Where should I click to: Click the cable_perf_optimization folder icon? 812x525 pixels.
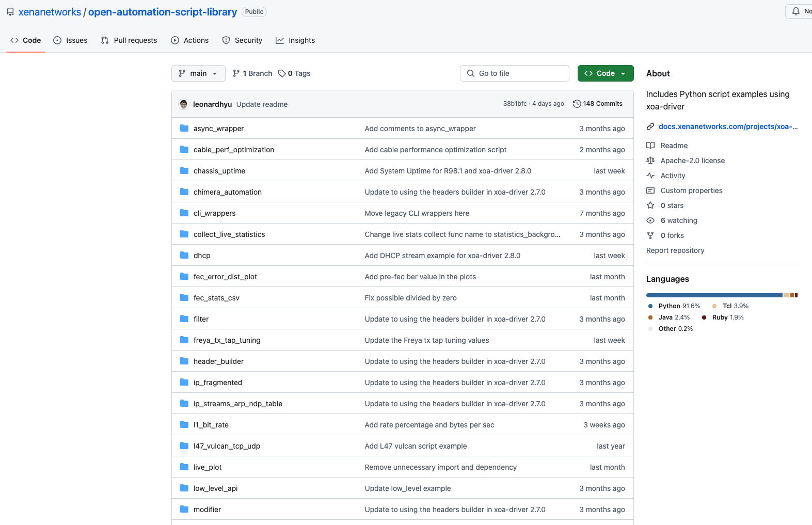[x=184, y=149]
